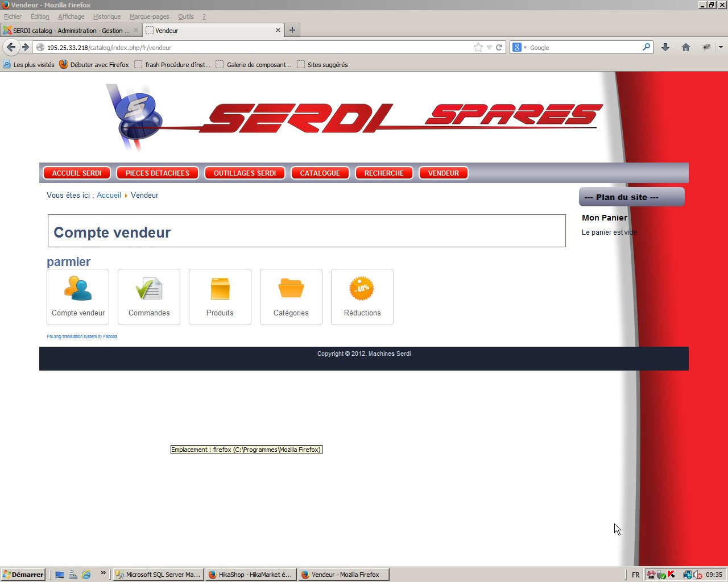
Task: Launch Internet Explorer from quick launch
Action: pos(86,575)
